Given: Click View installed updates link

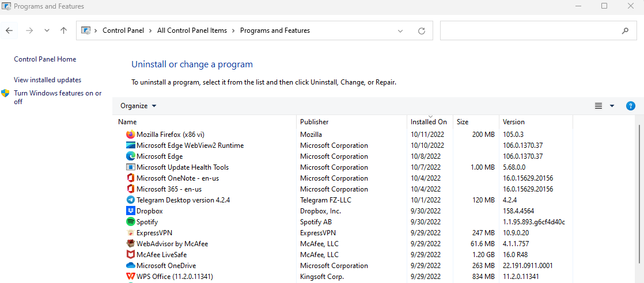Looking at the screenshot, I should pos(47,80).
